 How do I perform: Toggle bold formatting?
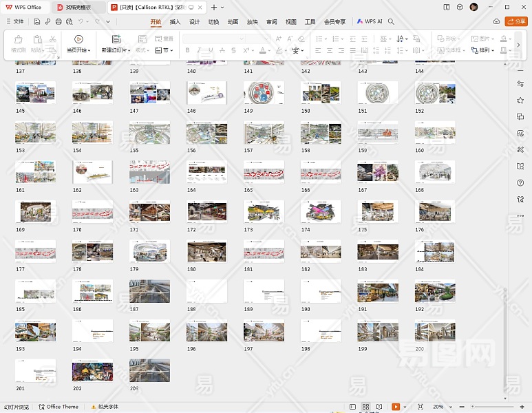[188, 50]
